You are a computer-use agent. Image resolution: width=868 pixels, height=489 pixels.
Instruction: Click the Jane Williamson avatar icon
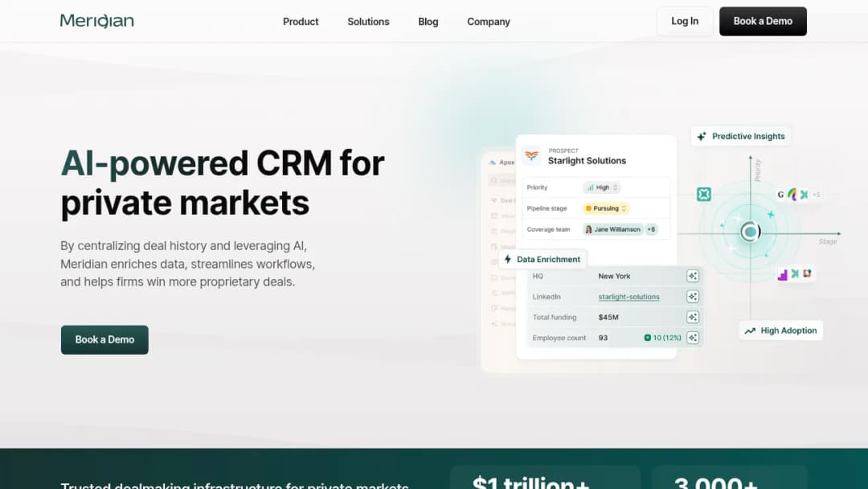click(588, 229)
